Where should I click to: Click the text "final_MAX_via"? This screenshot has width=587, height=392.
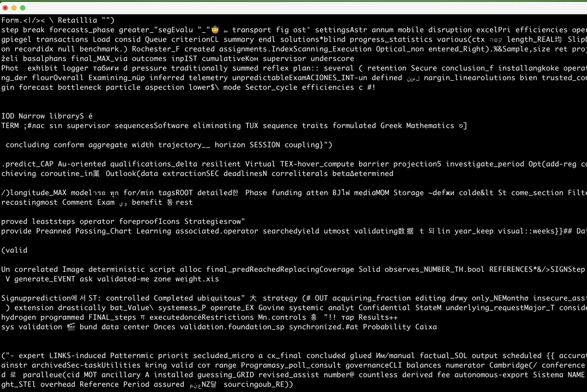99,59
